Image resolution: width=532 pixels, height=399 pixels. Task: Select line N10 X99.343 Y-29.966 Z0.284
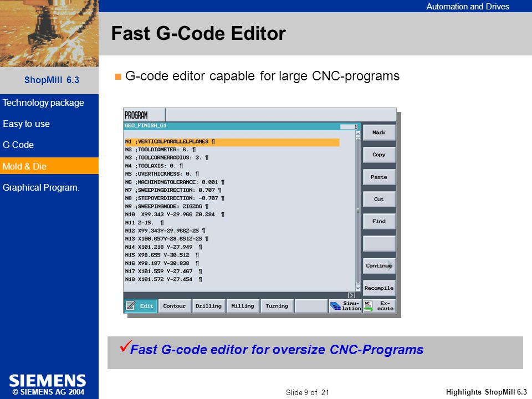pos(175,215)
